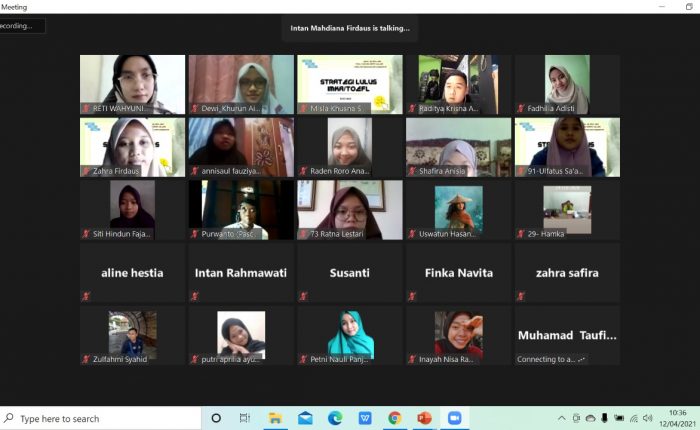Click the WPS Office taskbar icon
Screen dimensions: 700x430
click(x=365, y=418)
